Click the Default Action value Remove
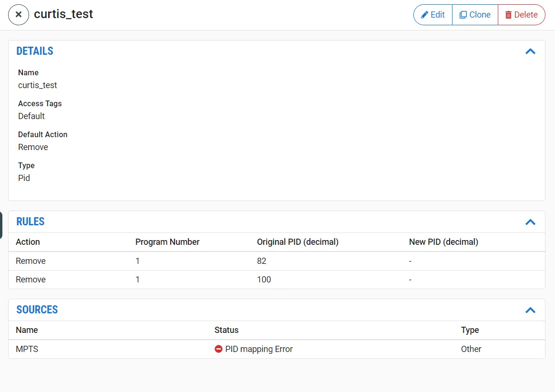 (33, 147)
